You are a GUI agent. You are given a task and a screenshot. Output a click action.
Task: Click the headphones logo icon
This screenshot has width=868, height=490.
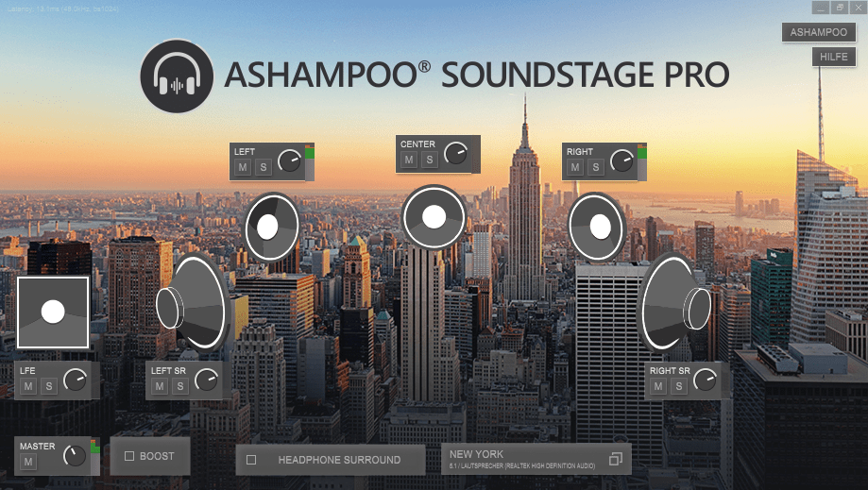[177, 76]
